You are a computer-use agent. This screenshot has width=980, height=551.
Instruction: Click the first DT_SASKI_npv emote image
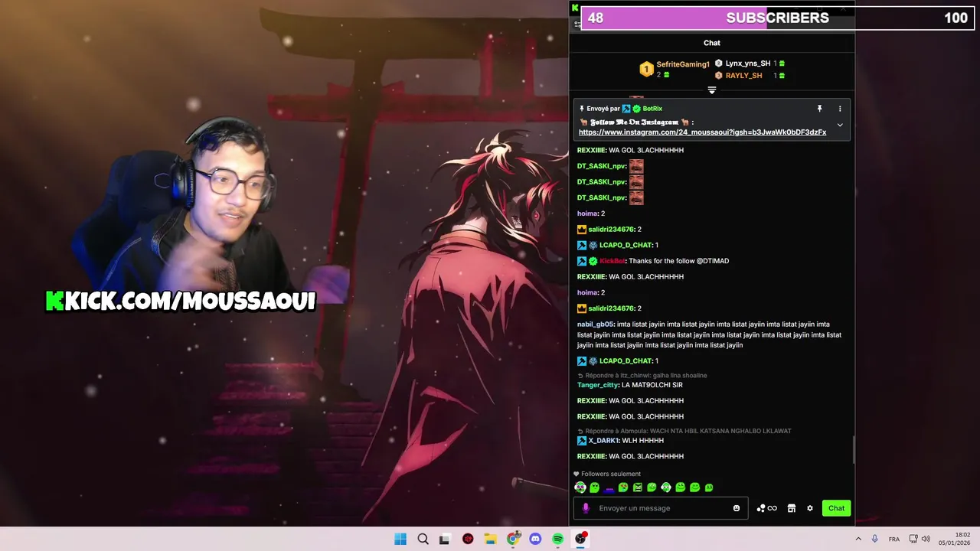(x=636, y=166)
